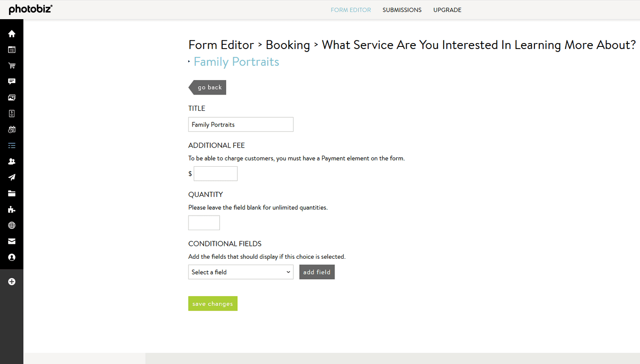Open the Home dashboard icon
Image resolution: width=640 pixels, height=364 pixels.
(12, 33)
